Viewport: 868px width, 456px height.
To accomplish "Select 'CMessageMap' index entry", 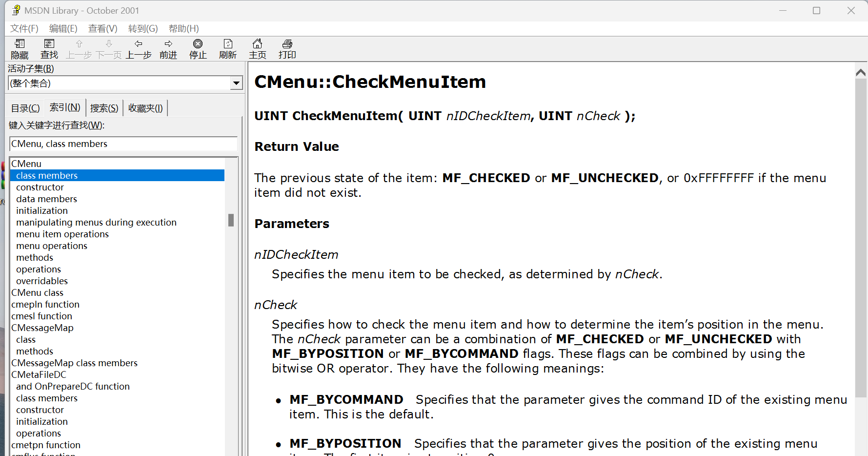I will pyautogui.click(x=42, y=328).
